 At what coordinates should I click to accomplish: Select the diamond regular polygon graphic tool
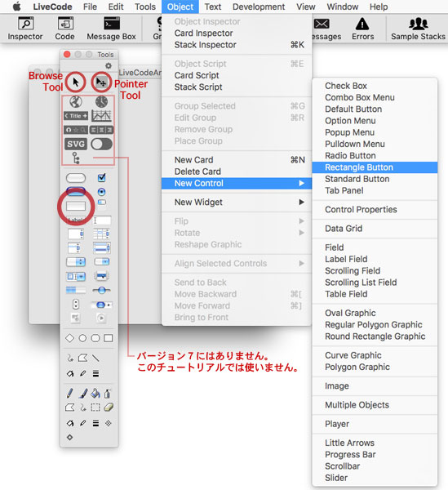(x=69, y=338)
